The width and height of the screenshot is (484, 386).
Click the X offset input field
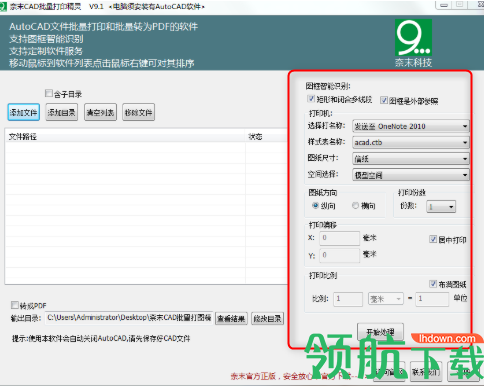(339, 238)
